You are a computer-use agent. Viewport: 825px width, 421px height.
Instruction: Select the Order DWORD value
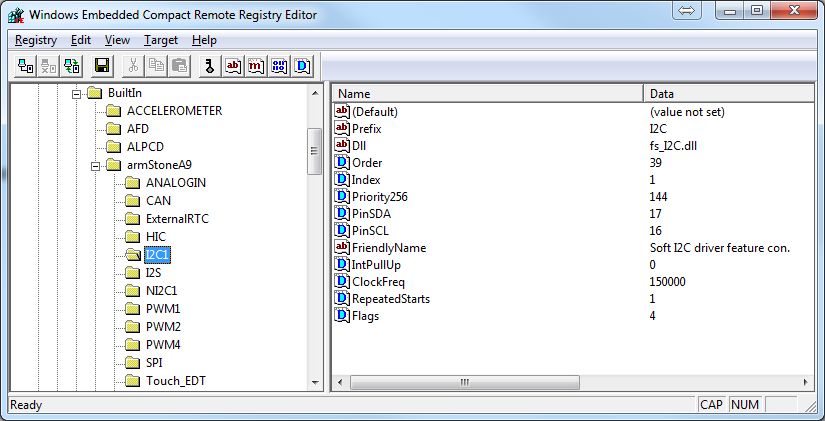[367, 163]
